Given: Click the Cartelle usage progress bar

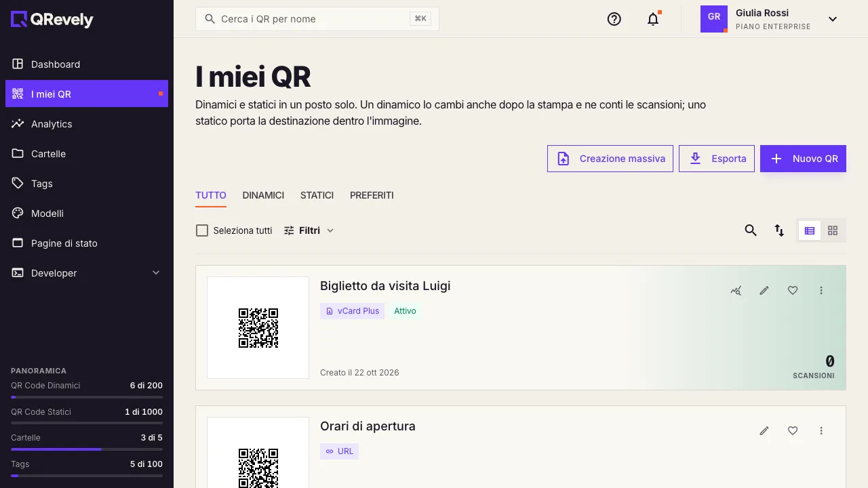Looking at the screenshot, I should pyautogui.click(x=87, y=449).
